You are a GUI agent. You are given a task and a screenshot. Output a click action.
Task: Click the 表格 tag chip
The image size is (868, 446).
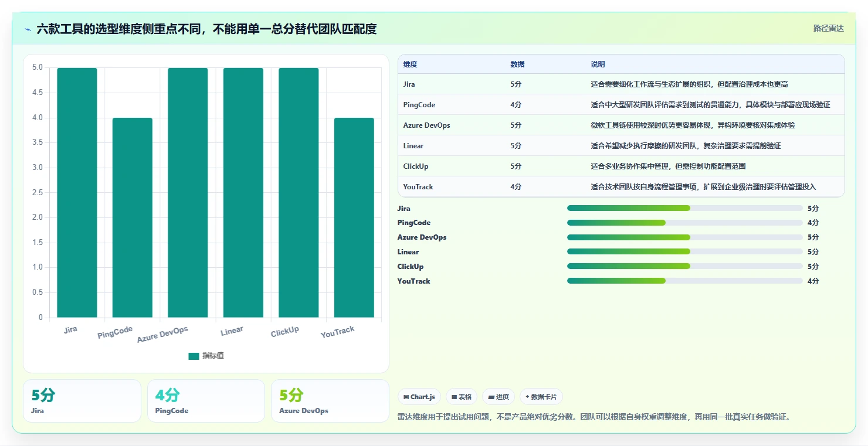(x=462, y=397)
